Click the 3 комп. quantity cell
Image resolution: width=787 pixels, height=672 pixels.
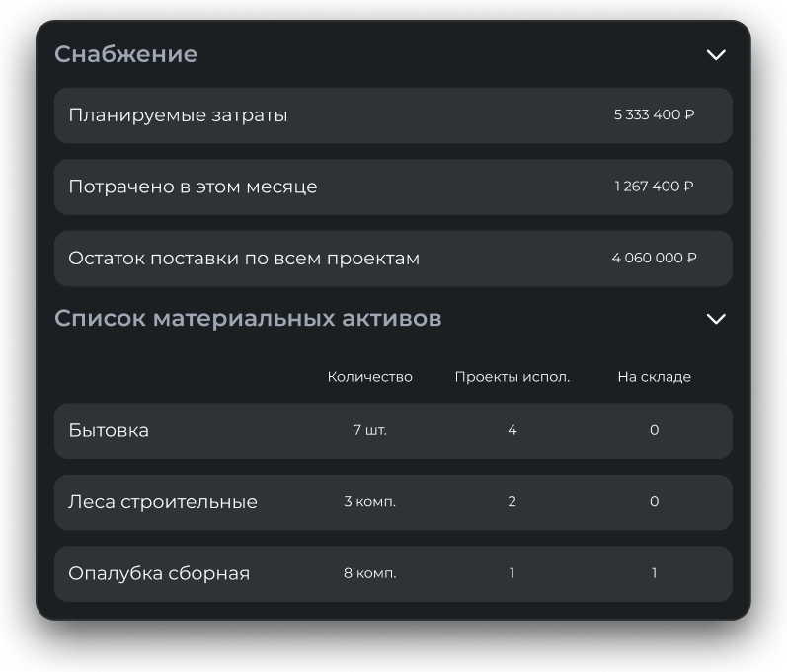(369, 502)
